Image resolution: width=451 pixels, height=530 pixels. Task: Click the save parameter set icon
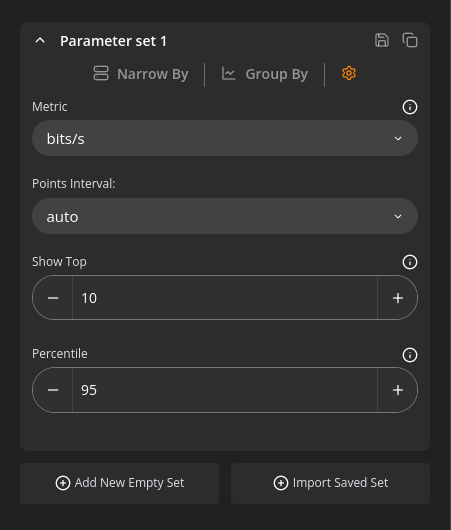382,40
